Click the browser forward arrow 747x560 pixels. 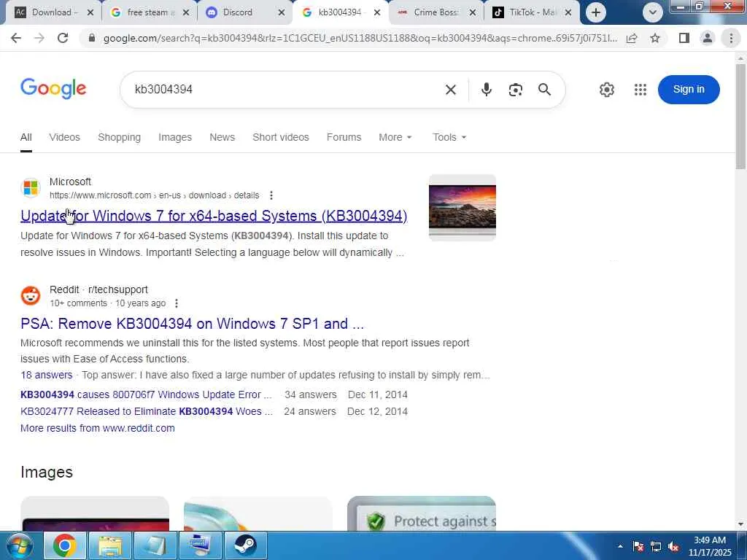tap(39, 38)
